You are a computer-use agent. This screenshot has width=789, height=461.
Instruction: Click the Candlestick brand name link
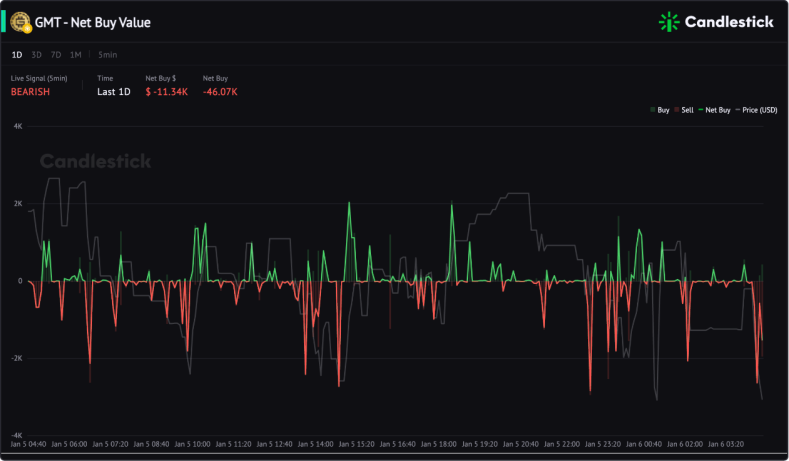[729, 22]
